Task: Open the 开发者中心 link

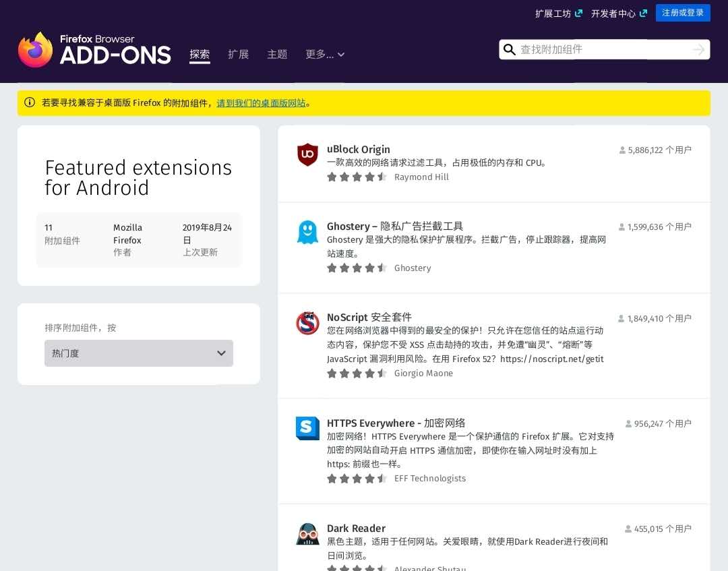Action: pyautogui.click(x=613, y=13)
